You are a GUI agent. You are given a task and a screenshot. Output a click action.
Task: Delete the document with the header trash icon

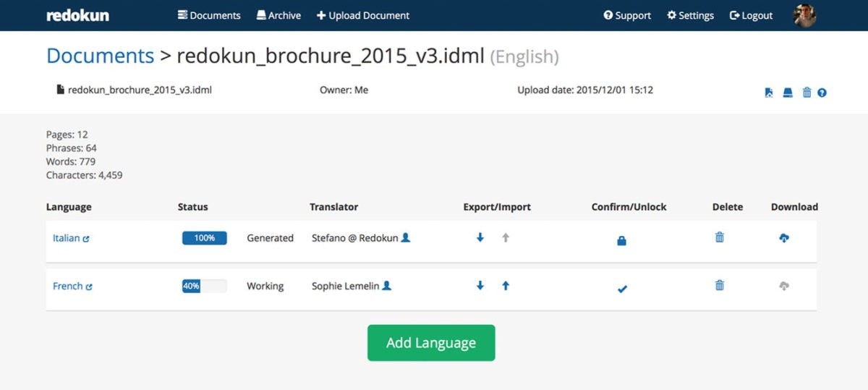point(807,93)
